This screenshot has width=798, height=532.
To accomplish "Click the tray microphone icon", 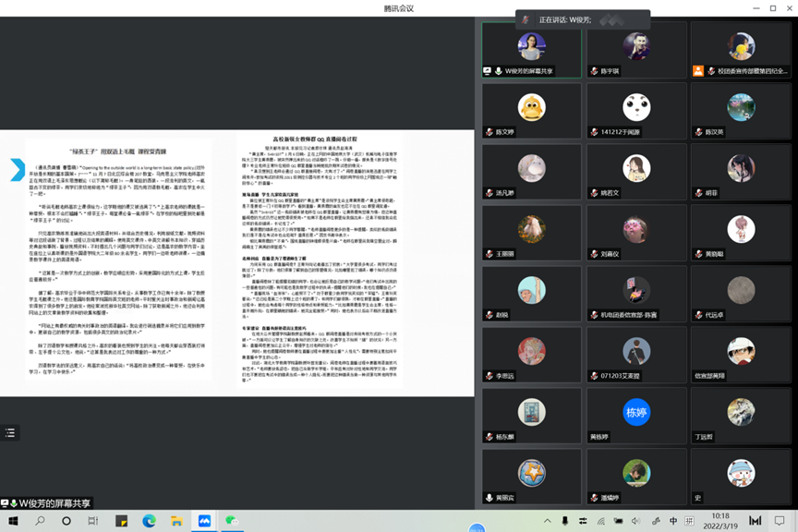I will click(564, 521).
